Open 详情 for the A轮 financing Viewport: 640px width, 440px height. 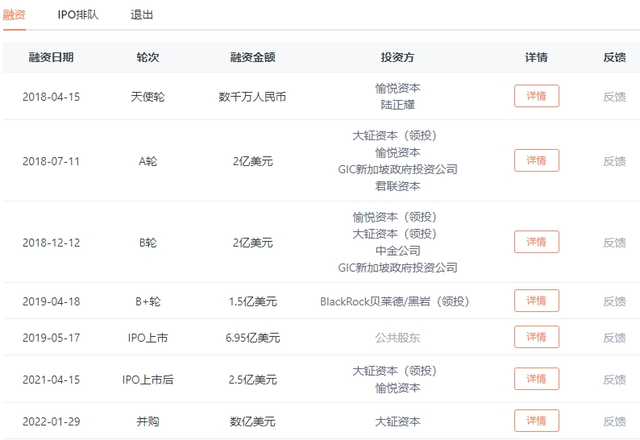point(536,161)
